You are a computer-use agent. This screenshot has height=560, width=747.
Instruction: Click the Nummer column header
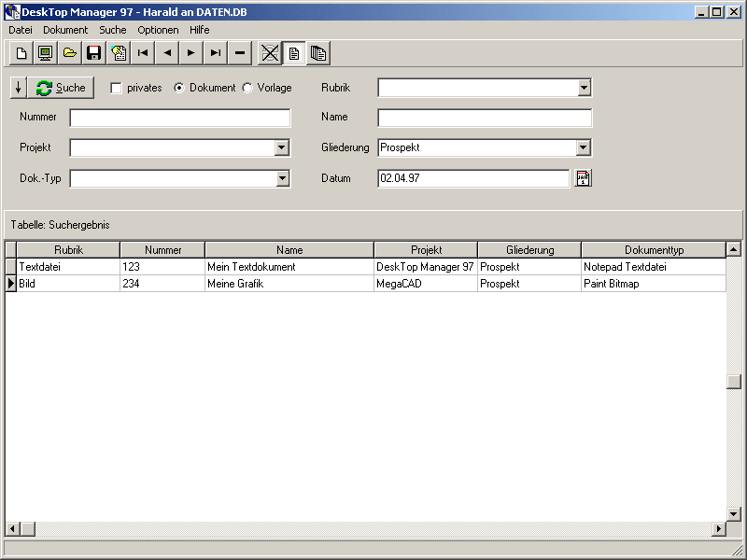(162, 250)
